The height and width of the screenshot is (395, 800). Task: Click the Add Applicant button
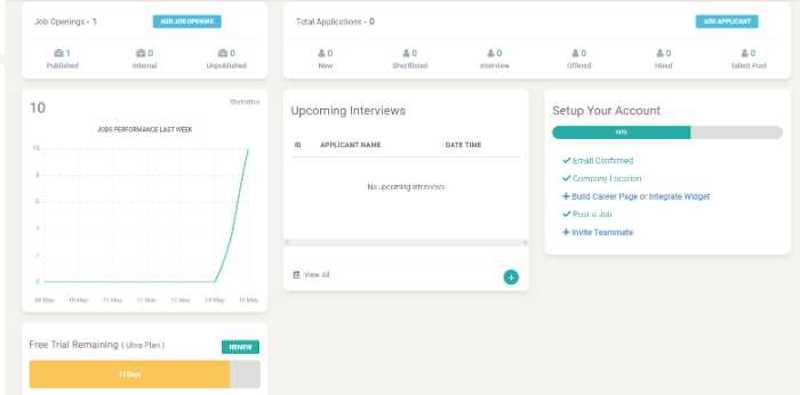pyautogui.click(x=727, y=21)
